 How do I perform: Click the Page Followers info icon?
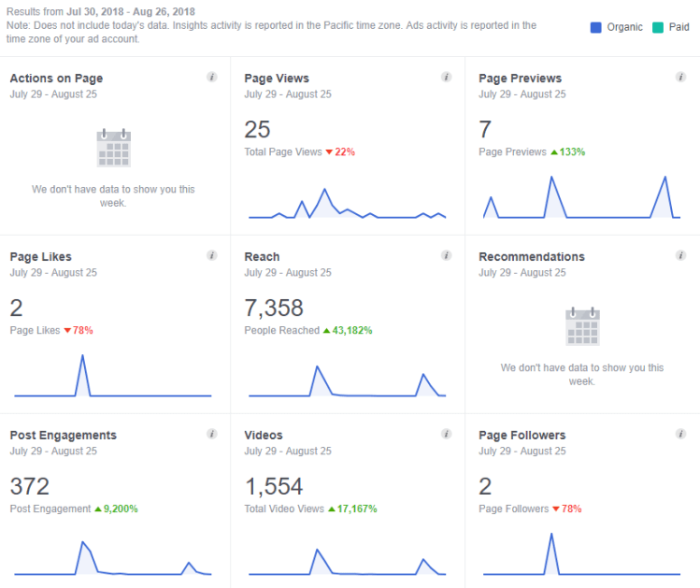tap(681, 434)
